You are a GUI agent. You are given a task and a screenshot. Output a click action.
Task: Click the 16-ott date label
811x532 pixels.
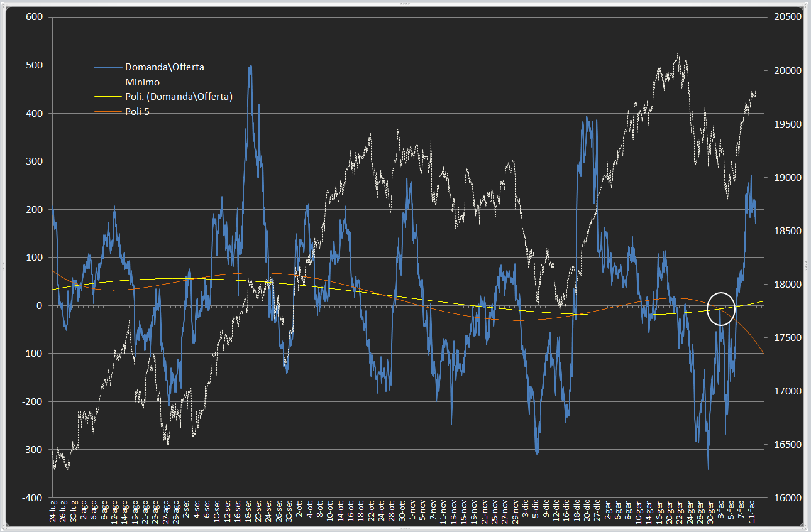pos(350,511)
